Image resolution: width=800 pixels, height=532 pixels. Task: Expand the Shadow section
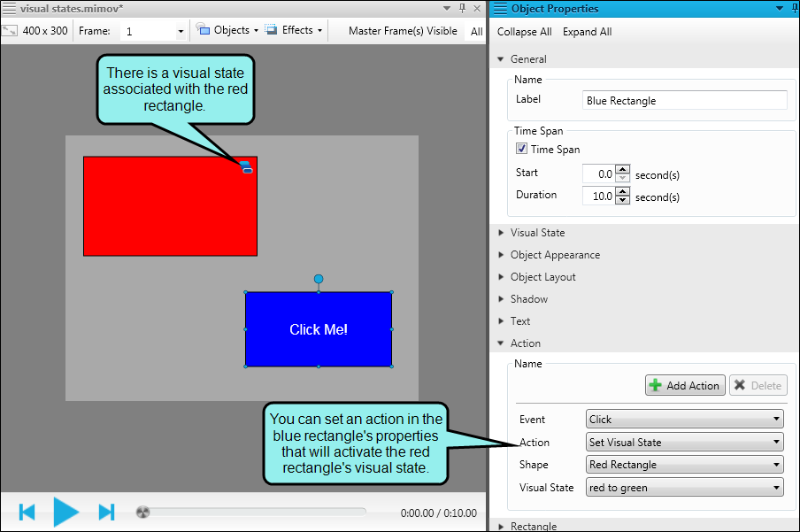click(501, 298)
